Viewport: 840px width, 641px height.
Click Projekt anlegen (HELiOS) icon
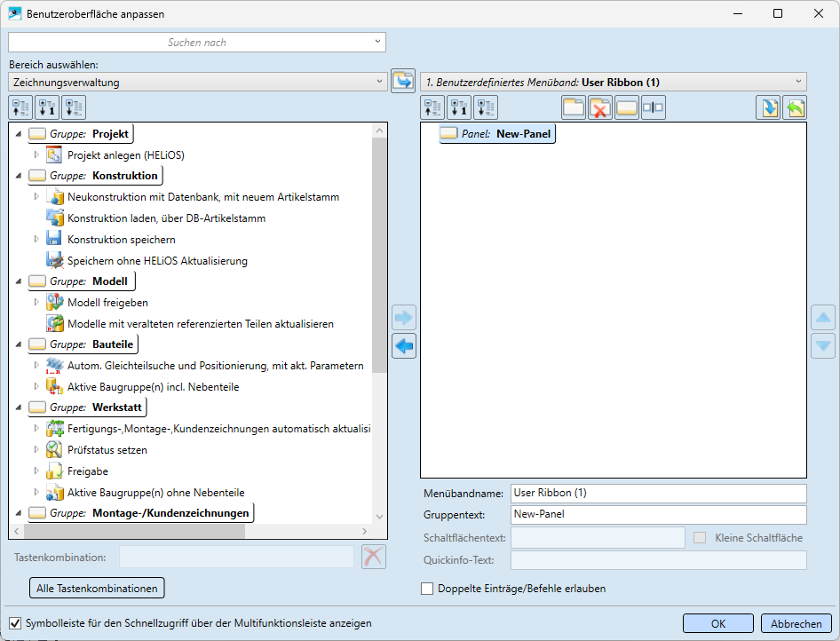tap(54, 154)
